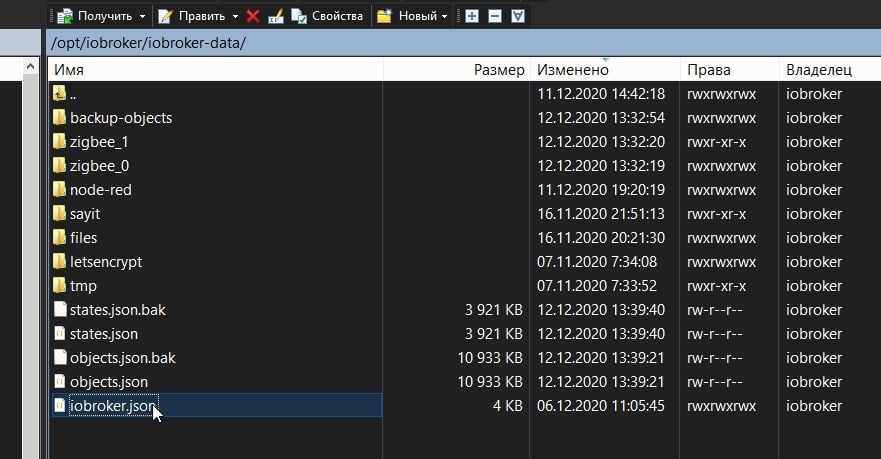Click the left panel scroll up arrow
881x459 pixels.
30,67
